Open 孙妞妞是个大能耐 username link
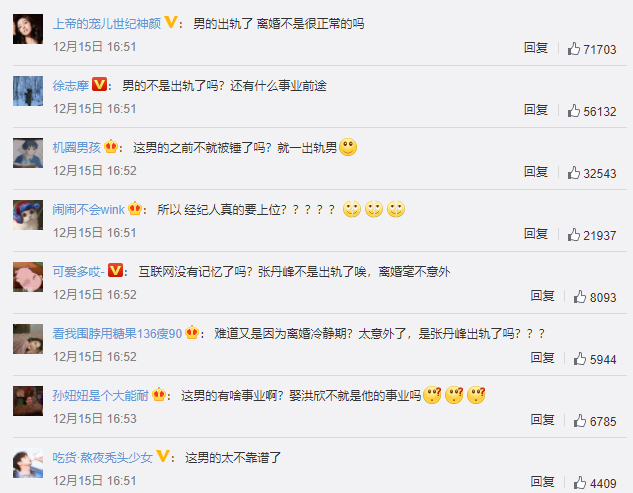 pyautogui.click(x=101, y=395)
